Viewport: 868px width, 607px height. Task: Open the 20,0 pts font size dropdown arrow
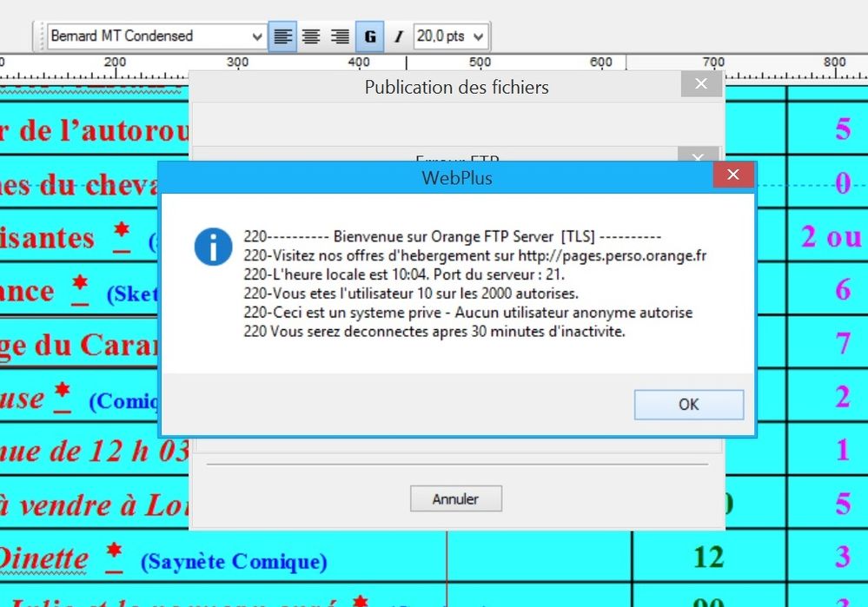coord(477,36)
